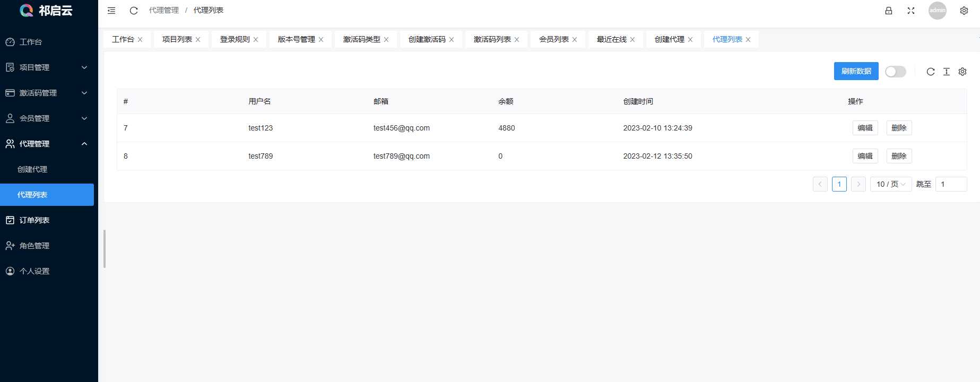980x382 pixels.
Task: Click the 跳至 page number input field
Action: (951, 184)
